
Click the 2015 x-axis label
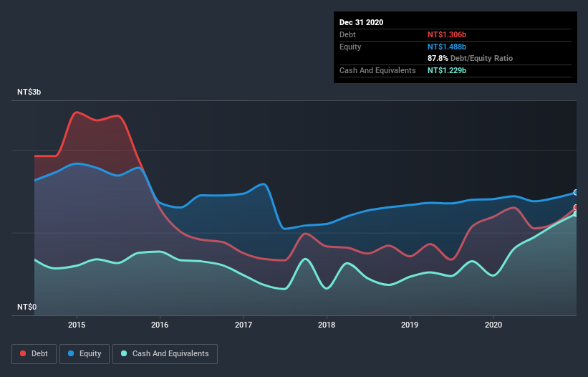pyautogui.click(x=77, y=325)
